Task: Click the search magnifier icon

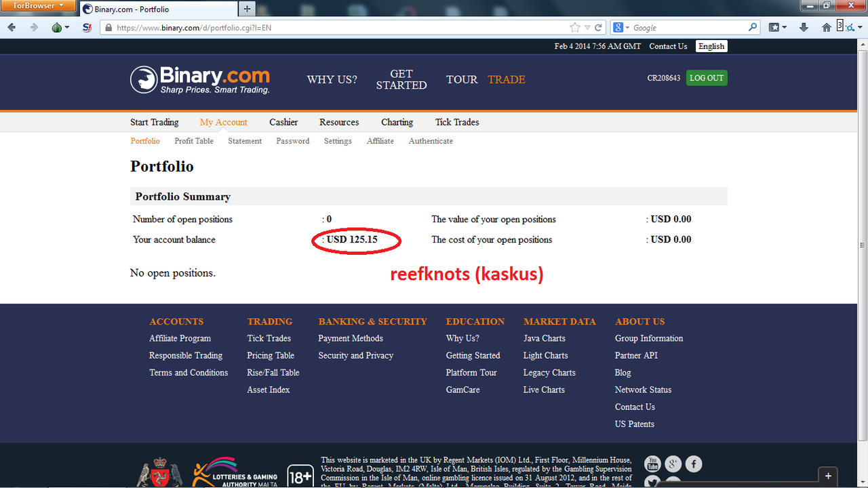Action: pos(753,28)
